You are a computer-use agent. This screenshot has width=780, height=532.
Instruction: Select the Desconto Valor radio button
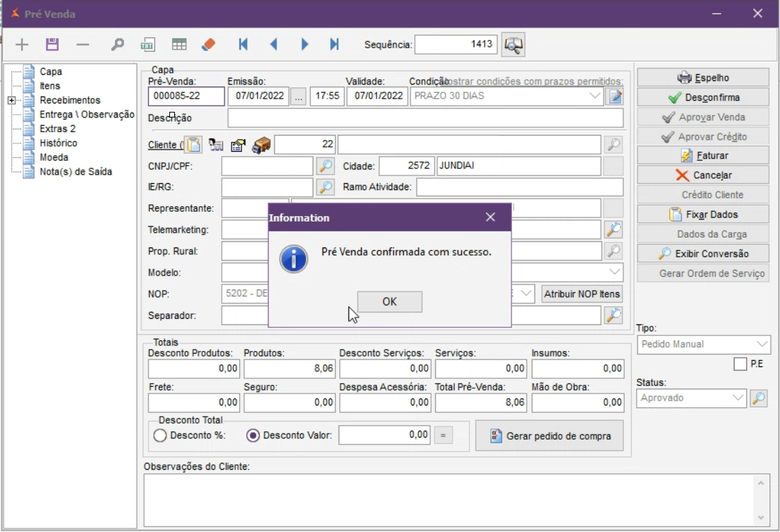[253, 436]
